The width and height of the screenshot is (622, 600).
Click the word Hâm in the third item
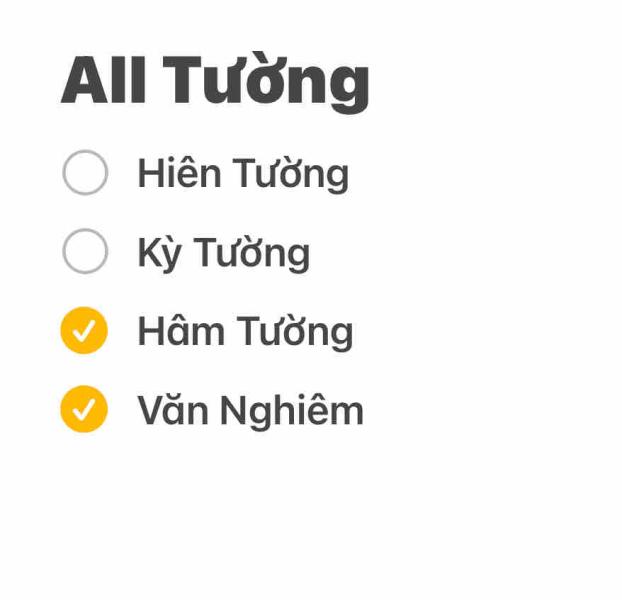(181, 330)
